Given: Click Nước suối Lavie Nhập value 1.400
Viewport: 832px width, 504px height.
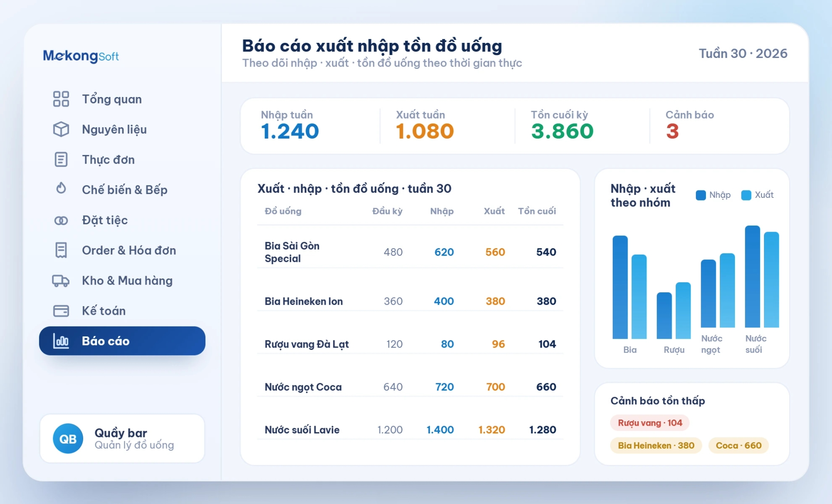Looking at the screenshot, I should [440, 430].
